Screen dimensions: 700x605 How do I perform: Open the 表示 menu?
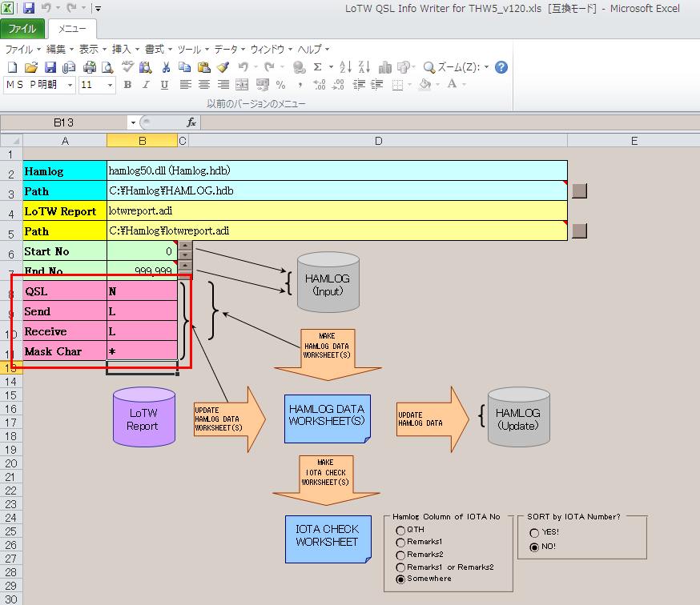(93, 49)
